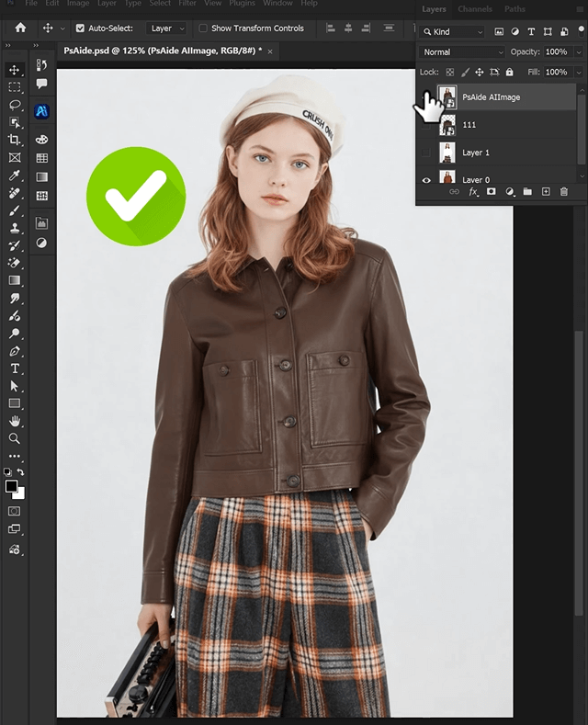Pick the Eyedropper tool
The height and width of the screenshot is (725, 588).
pos(14,175)
